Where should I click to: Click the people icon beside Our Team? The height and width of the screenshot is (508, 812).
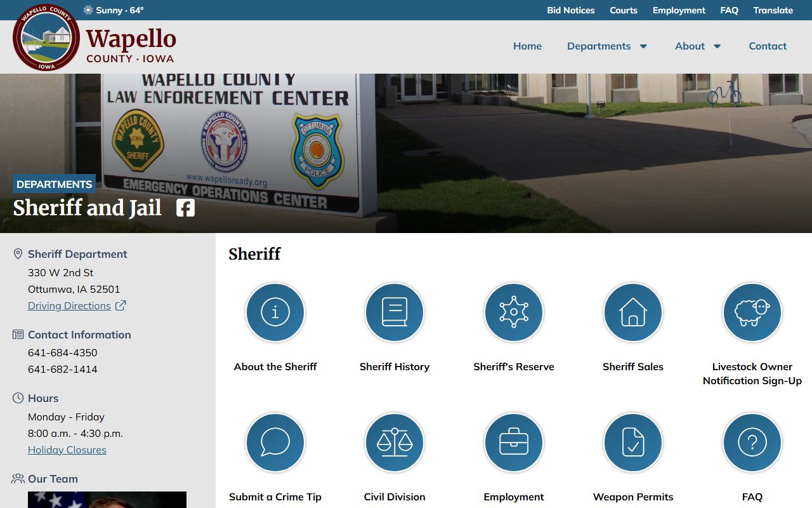coord(18,479)
